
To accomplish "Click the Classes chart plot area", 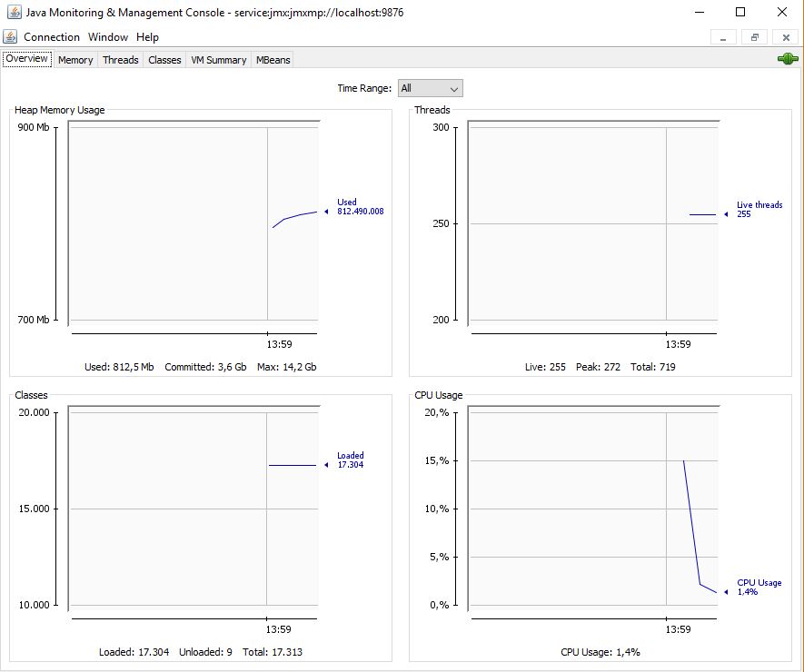I will click(194, 509).
